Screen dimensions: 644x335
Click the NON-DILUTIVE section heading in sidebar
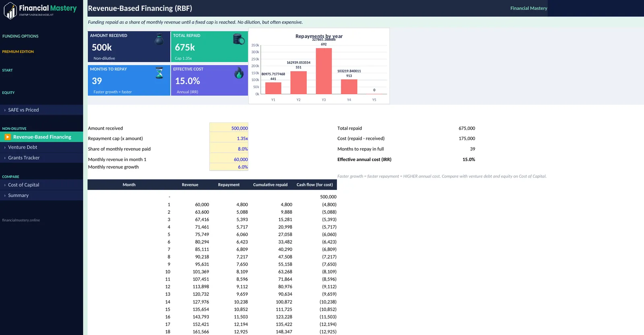click(x=14, y=129)
